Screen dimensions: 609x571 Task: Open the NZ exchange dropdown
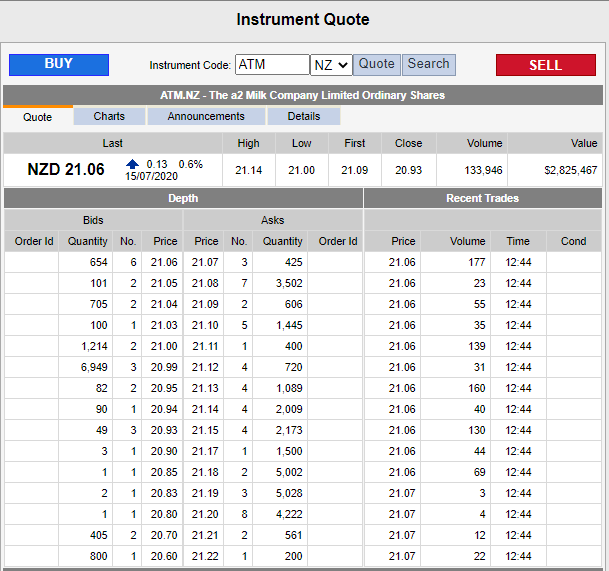click(x=331, y=64)
